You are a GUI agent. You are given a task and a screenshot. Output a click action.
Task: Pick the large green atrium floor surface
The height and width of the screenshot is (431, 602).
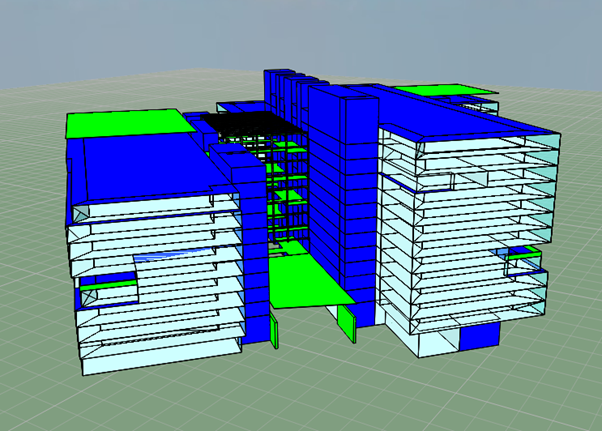pos(307,280)
